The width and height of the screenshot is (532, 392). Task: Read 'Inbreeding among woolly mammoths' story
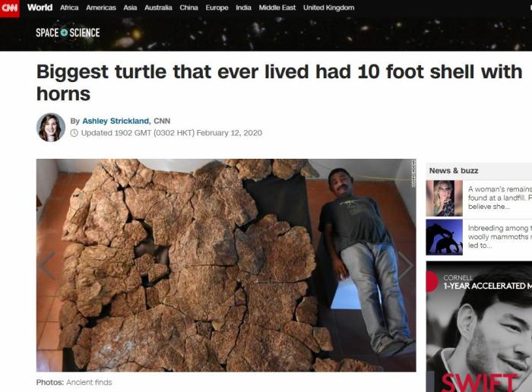[x=500, y=237]
